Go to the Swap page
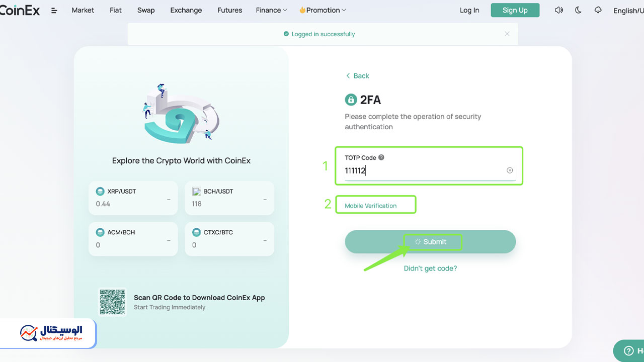644x362 pixels. click(146, 10)
